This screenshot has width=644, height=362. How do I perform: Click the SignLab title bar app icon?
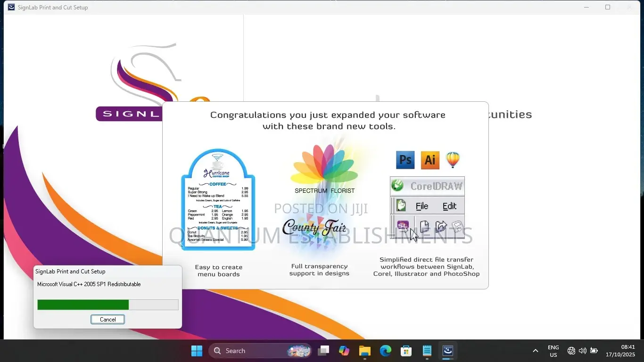(x=11, y=7)
